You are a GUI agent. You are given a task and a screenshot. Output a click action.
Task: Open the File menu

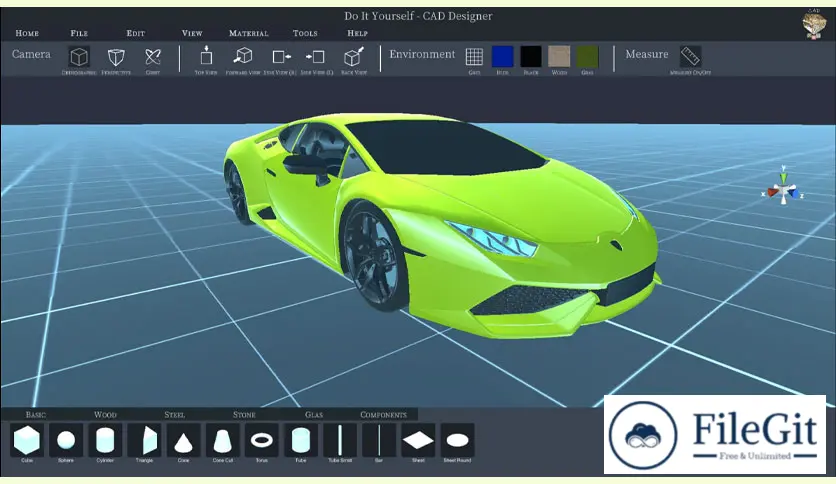coord(79,33)
